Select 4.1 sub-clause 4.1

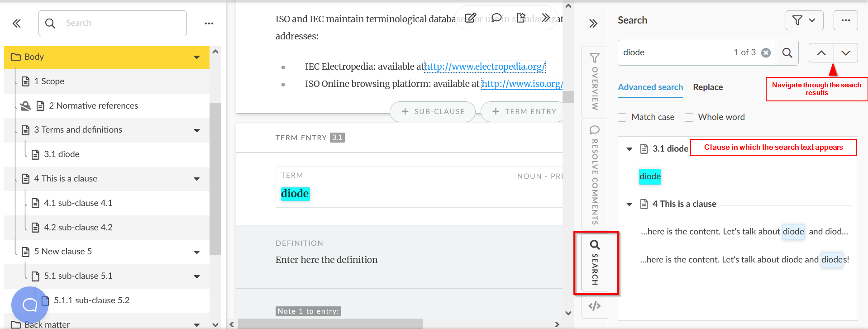point(78,203)
